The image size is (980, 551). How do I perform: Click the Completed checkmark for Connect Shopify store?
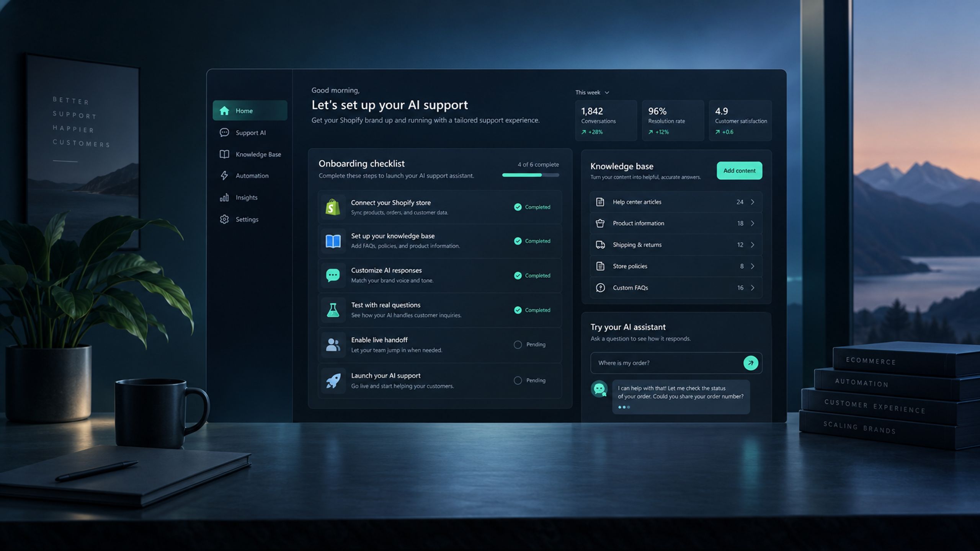point(518,207)
